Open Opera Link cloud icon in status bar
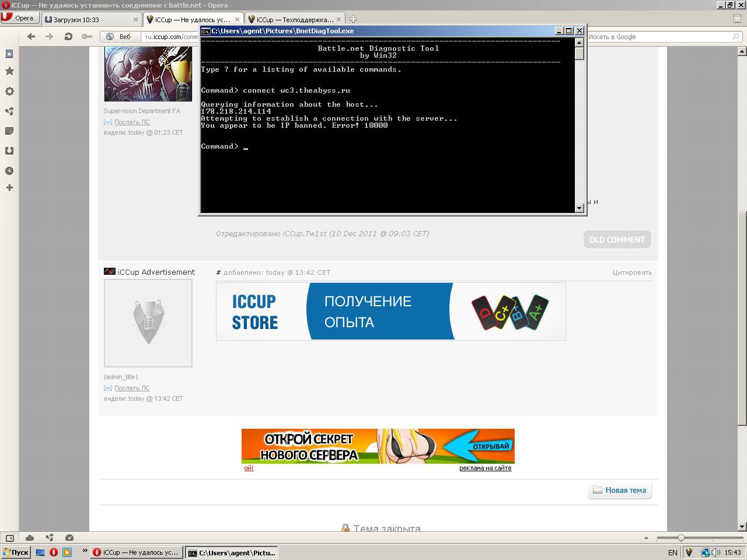Image resolution: width=747 pixels, height=560 pixels. pos(30,538)
